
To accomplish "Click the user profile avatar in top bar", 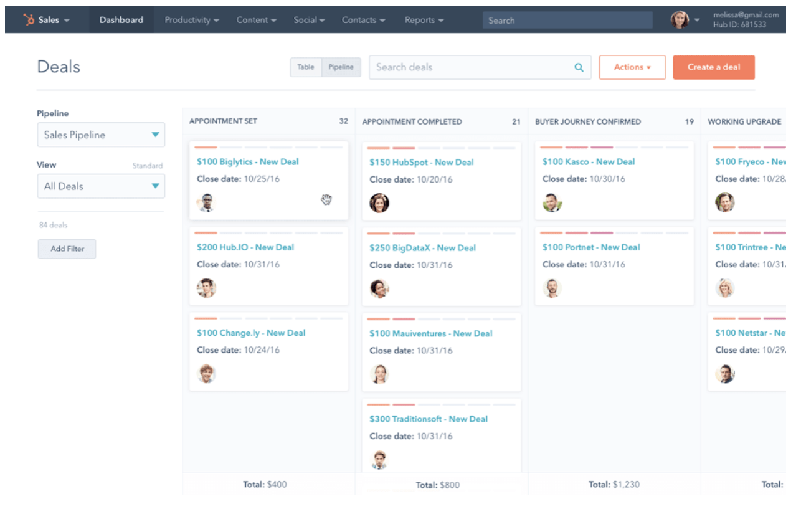I will pos(680,20).
